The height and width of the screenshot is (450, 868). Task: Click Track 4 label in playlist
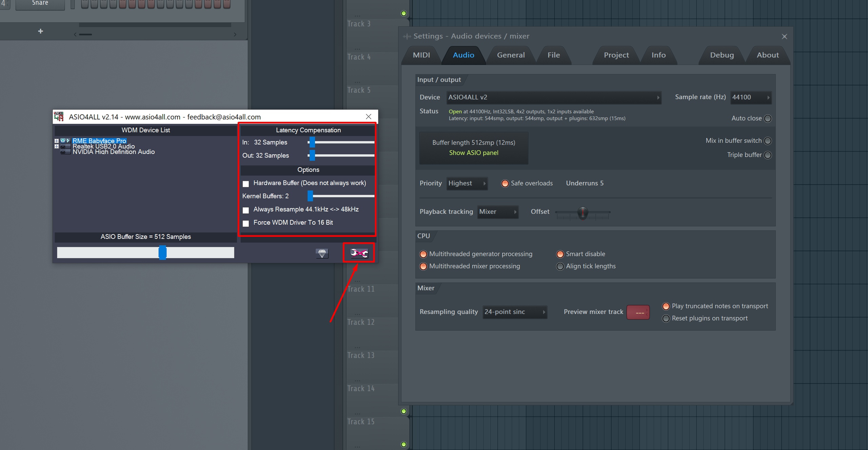point(359,57)
